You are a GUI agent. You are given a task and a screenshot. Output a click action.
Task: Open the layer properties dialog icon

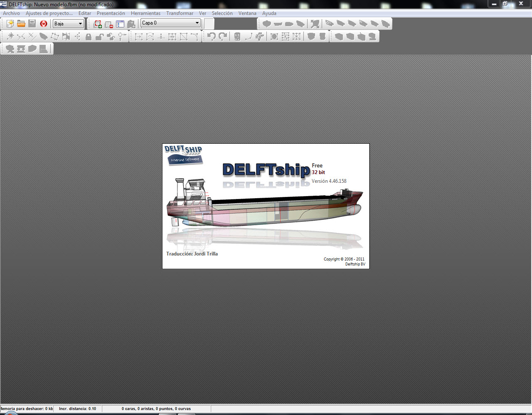(120, 24)
